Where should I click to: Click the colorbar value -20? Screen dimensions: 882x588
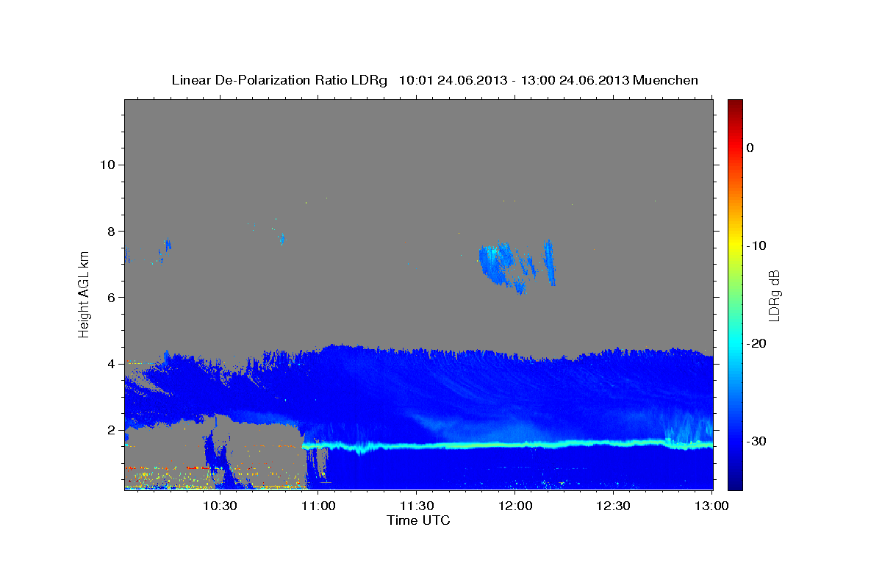point(757,343)
